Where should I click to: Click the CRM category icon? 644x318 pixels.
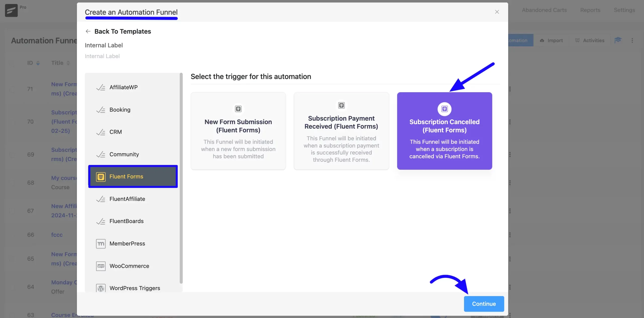tap(101, 132)
